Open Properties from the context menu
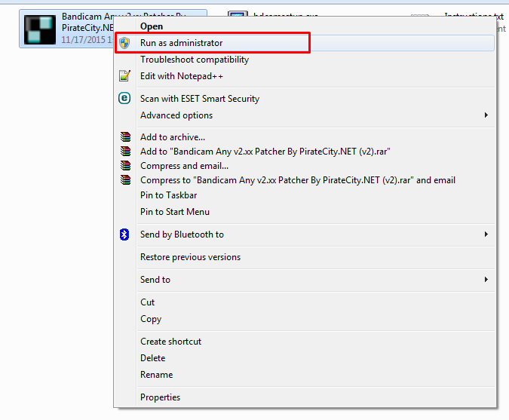This screenshot has height=420, width=509. [x=161, y=397]
